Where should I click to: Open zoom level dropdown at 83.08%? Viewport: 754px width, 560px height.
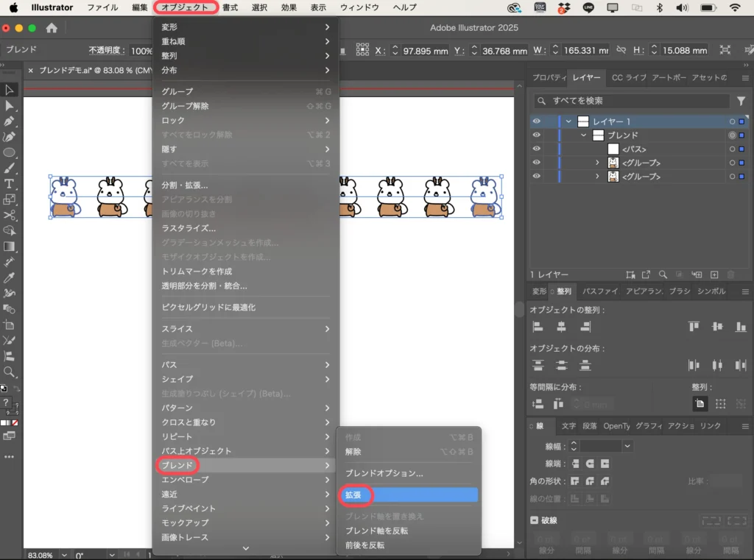[64, 554]
